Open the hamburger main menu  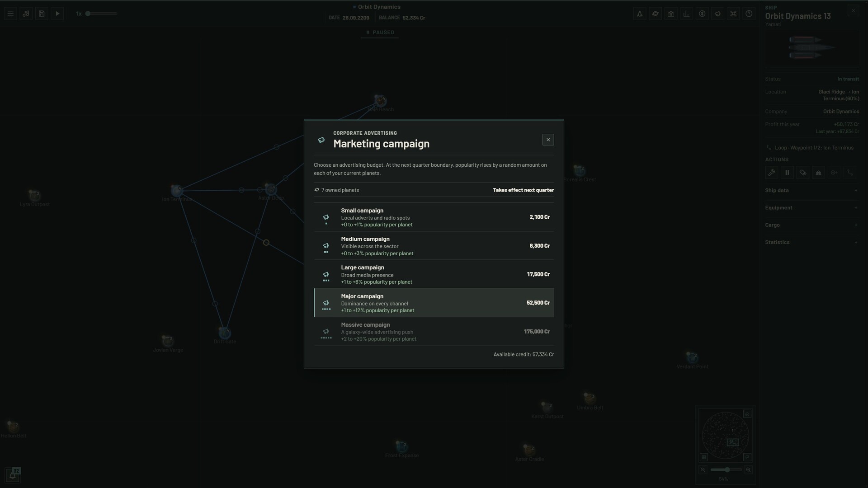point(10,14)
